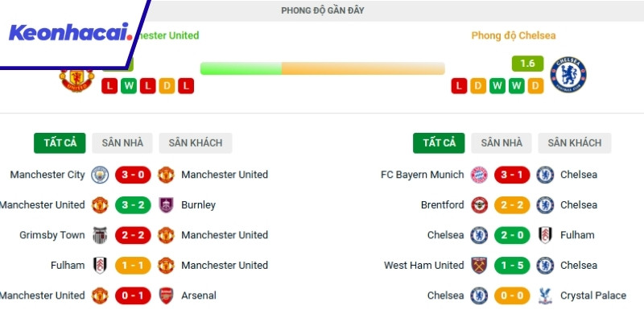Click the Crystal Palace crest icon
Screen dimensions: 644x322
pyautogui.click(x=545, y=295)
